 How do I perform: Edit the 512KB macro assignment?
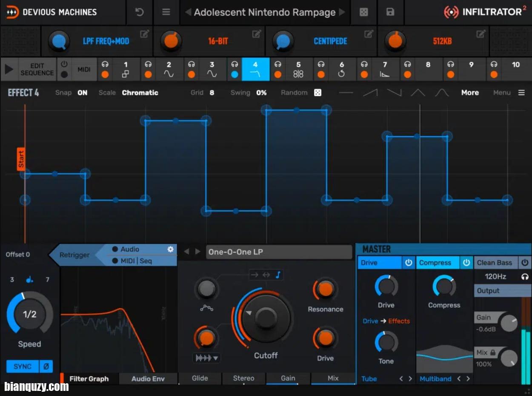(481, 34)
